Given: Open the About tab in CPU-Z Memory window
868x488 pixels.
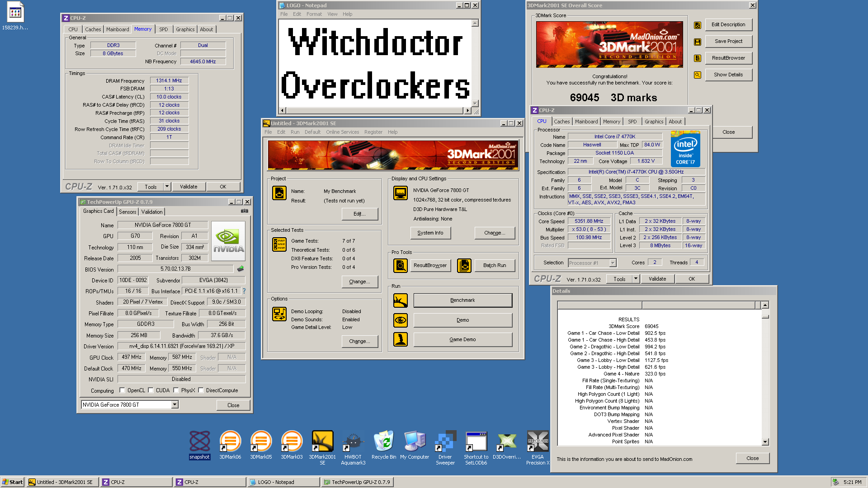Looking at the screenshot, I should coord(207,29).
